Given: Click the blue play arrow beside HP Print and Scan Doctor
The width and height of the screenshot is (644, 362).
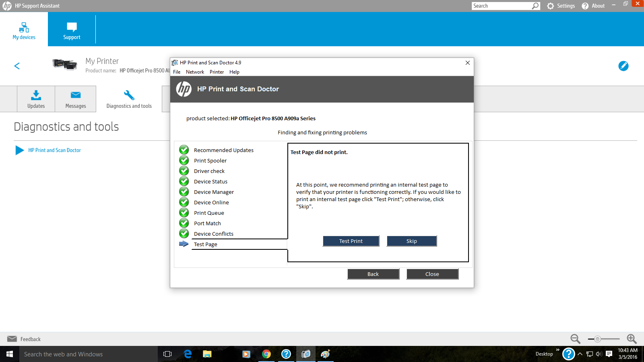Looking at the screenshot, I should (19, 150).
